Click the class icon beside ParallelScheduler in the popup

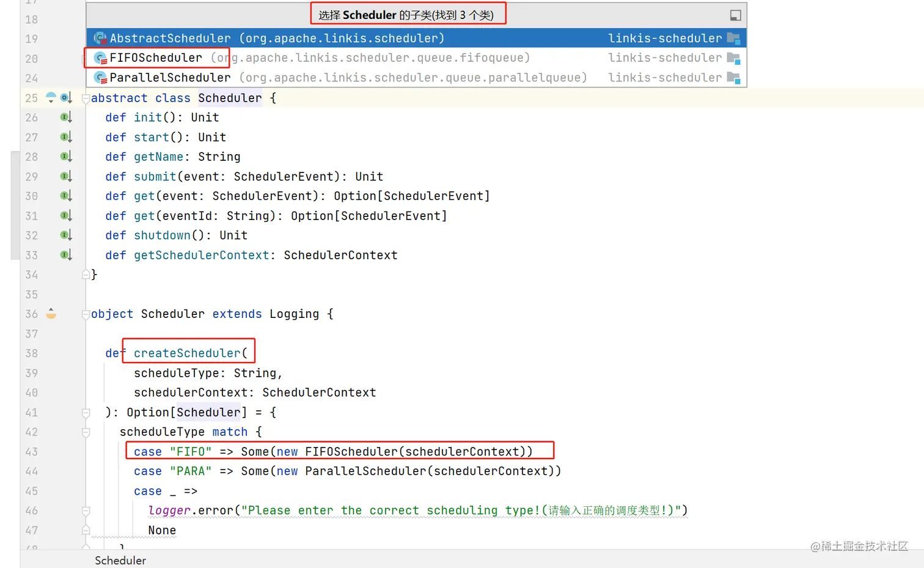click(x=100, y=78)
